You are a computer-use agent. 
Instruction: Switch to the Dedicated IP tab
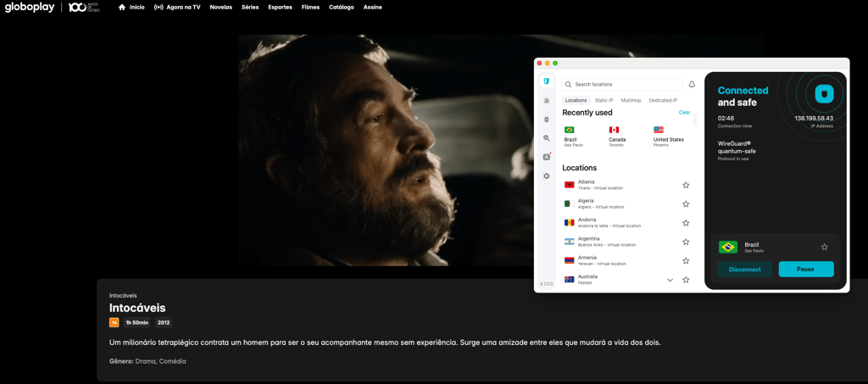(x=663, y=100)
